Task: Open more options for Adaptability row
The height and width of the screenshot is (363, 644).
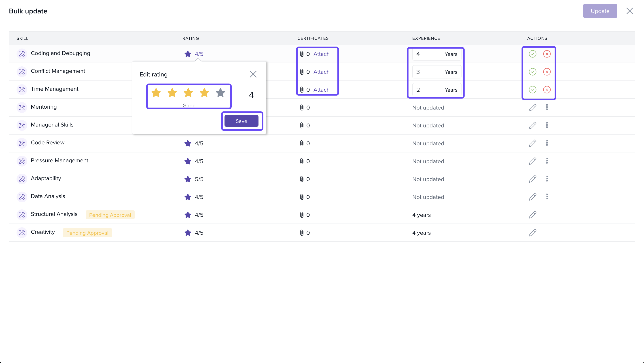Action: pyautogui.click(x=547, y=179)
